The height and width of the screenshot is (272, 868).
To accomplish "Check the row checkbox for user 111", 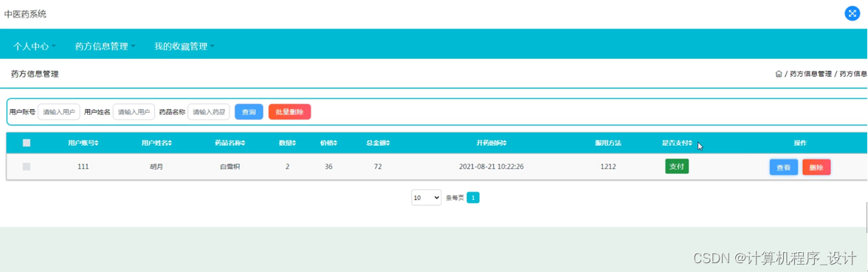I will coord(27,167).
